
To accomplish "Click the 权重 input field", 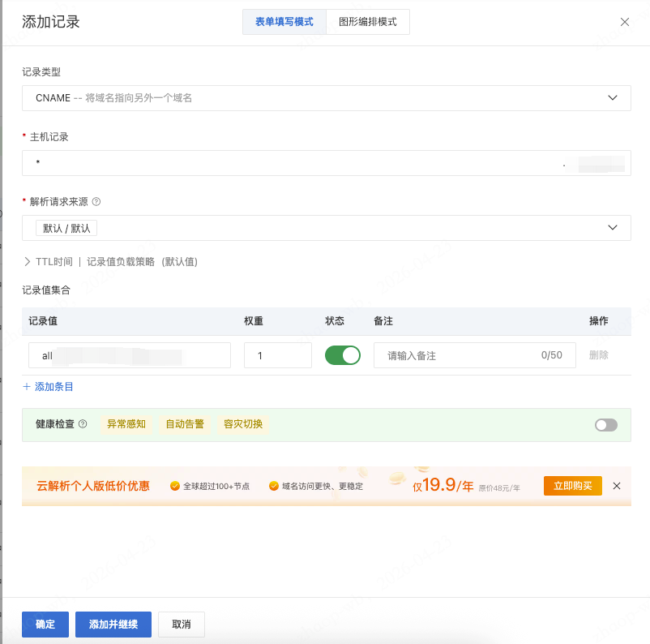I will (277, 355).
